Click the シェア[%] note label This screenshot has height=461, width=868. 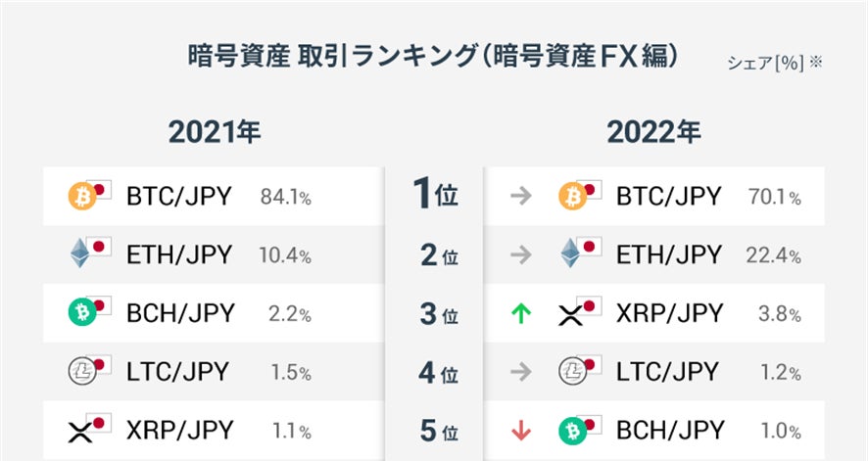point(773,62)
